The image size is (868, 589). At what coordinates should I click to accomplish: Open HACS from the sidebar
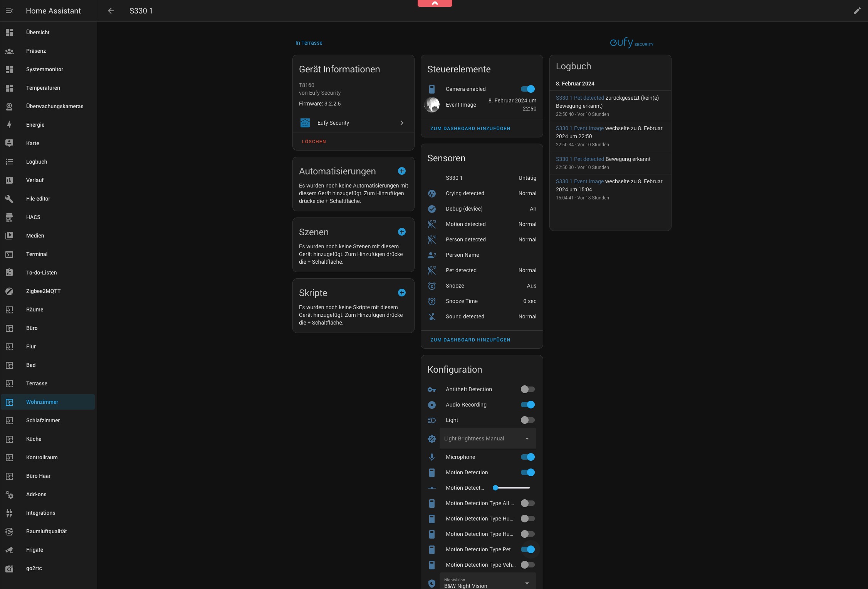point(33,217)
